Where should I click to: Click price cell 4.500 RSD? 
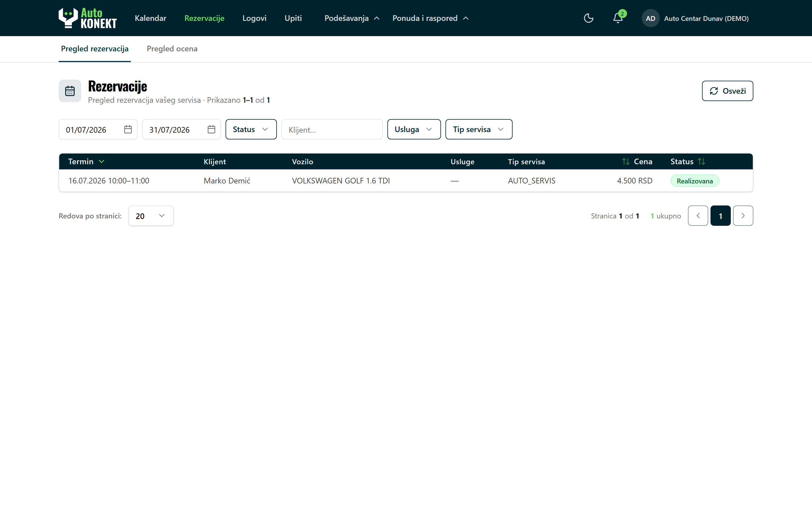click(634, 181)
